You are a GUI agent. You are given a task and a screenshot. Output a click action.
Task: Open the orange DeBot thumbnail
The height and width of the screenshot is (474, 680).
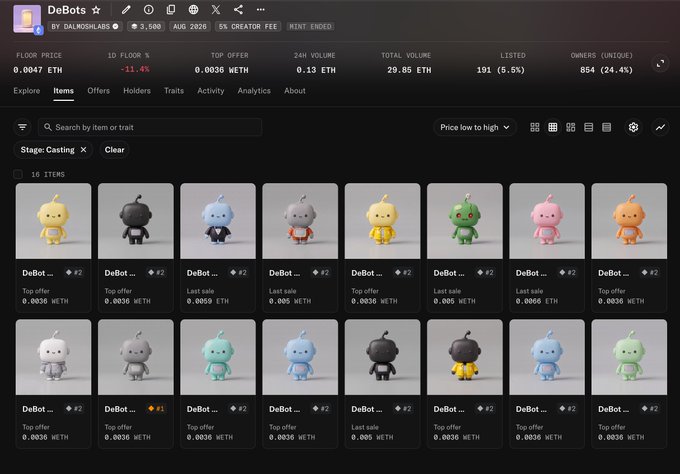pos(629,221)
